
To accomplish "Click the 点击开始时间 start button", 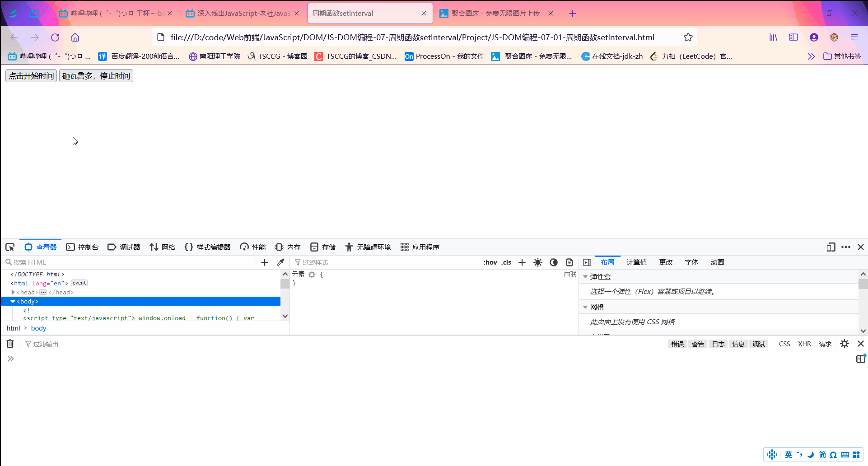I will click(31, 76).
